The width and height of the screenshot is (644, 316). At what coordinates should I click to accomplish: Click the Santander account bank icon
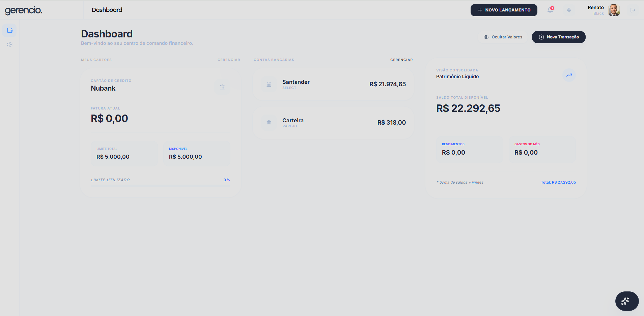tap(269, 84)
